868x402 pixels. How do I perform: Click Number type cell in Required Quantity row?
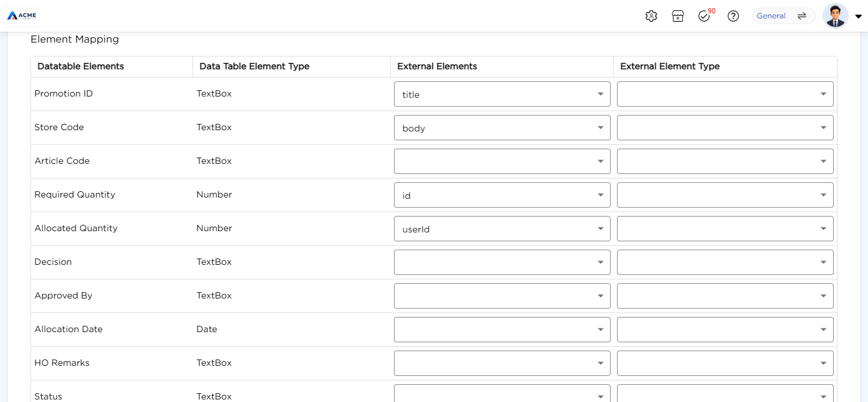tap(214, 194)
